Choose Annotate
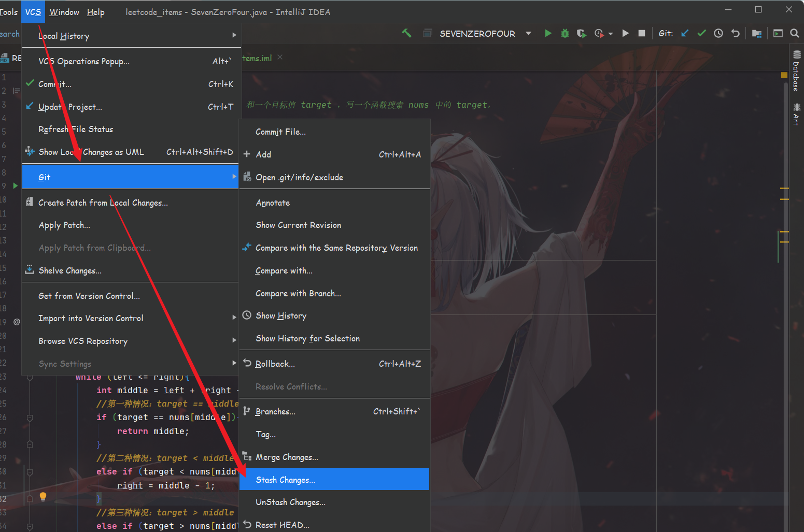This screenshot has width=804, height=532. click(334, 203)
